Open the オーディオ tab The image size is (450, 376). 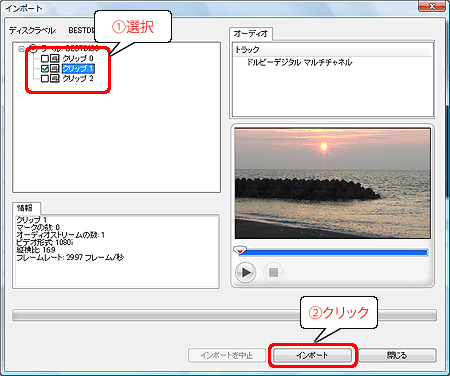251,34
